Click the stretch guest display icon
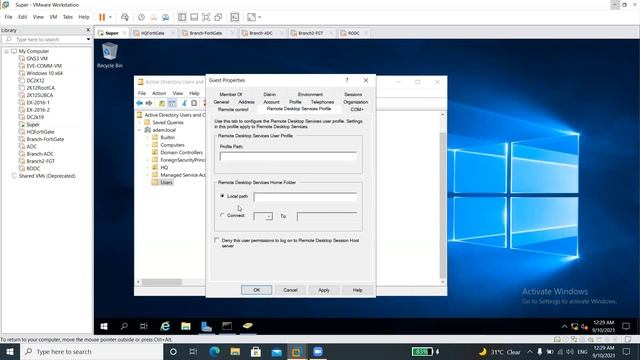 tap(251, 17)
